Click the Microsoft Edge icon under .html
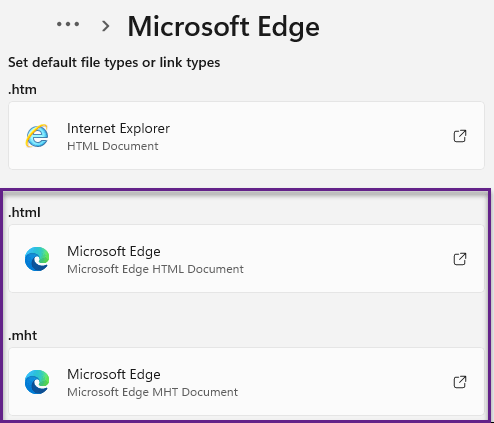Viewport: 494px width, 423px height. click(37, 259)
